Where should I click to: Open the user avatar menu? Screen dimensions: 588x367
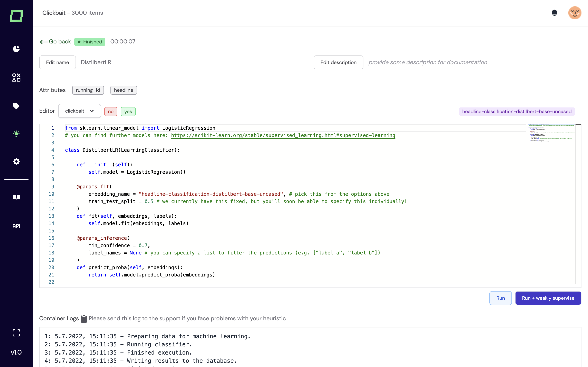[x=575, y=13]
